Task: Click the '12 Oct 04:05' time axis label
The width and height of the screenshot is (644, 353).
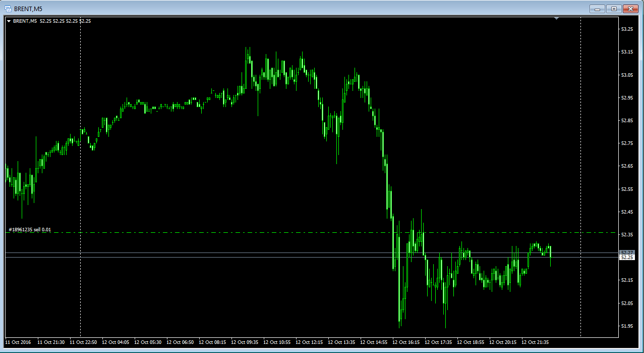Action: [115, 342]
